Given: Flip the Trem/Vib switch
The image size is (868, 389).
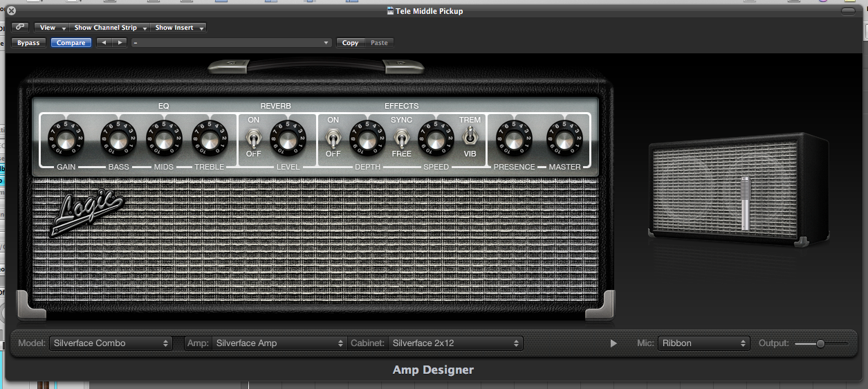Looking at the screenshot, I should click(x=470, y=137).
